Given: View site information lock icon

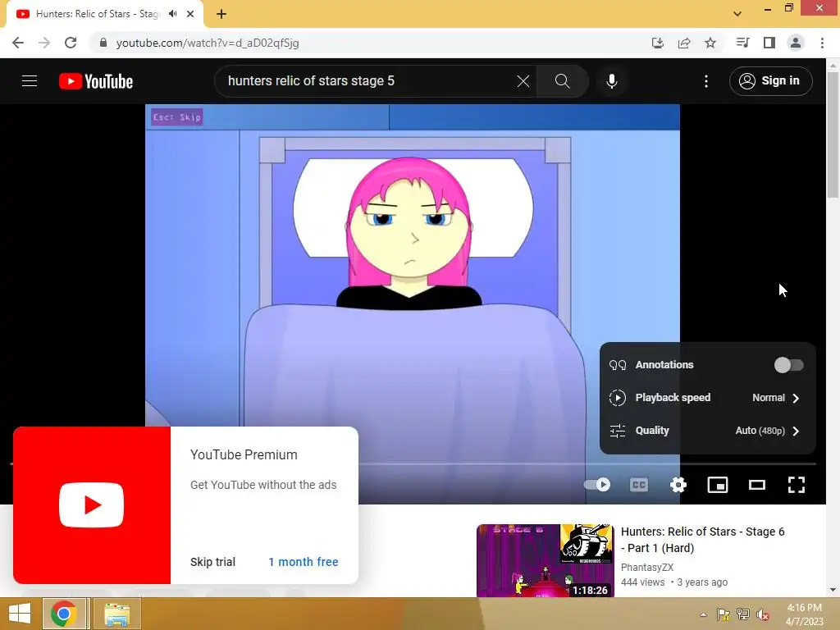Looking at the screenshot, I should 103,43.
